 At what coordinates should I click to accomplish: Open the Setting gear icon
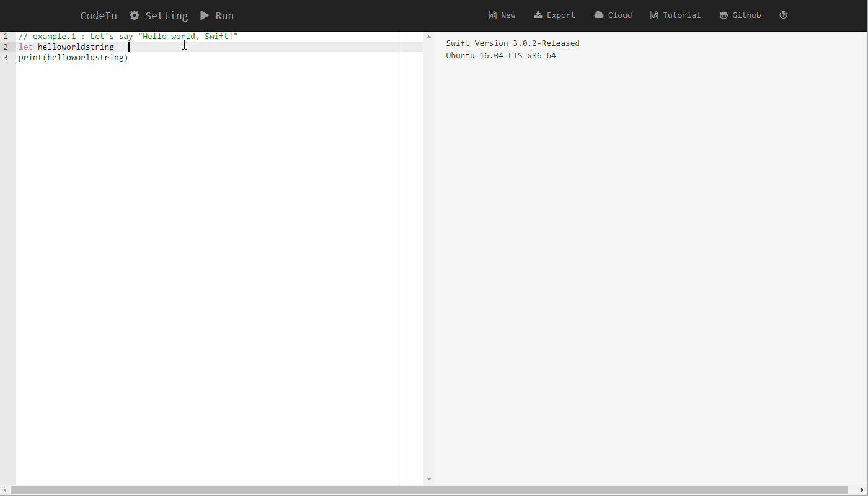[135, 15]
